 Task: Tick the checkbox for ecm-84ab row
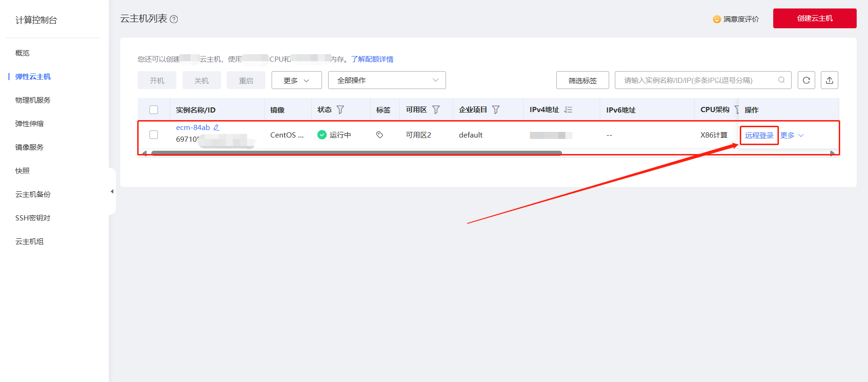coord(154,135)
